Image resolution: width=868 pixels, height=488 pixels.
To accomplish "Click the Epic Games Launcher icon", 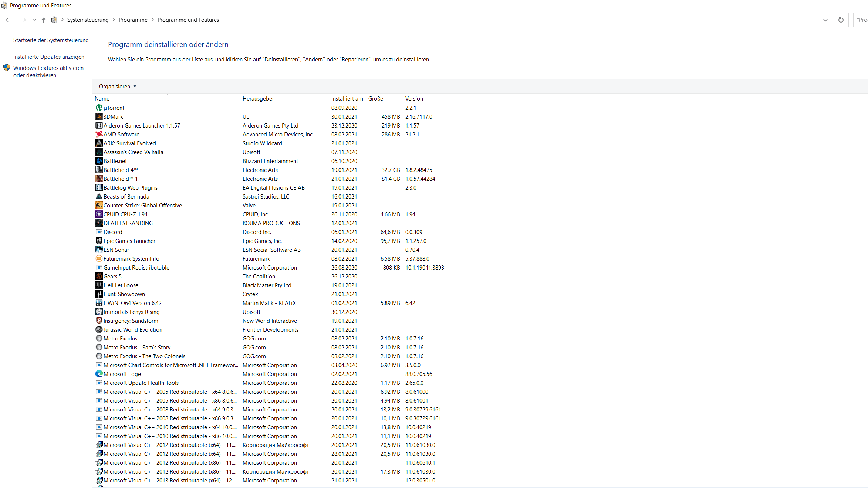I will coord(99,241).
